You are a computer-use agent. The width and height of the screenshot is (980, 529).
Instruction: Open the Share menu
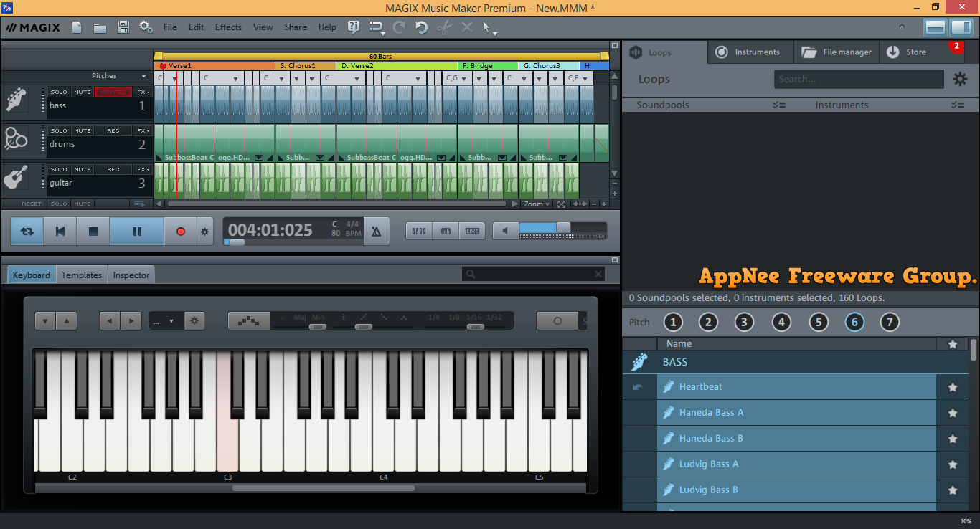296,27
